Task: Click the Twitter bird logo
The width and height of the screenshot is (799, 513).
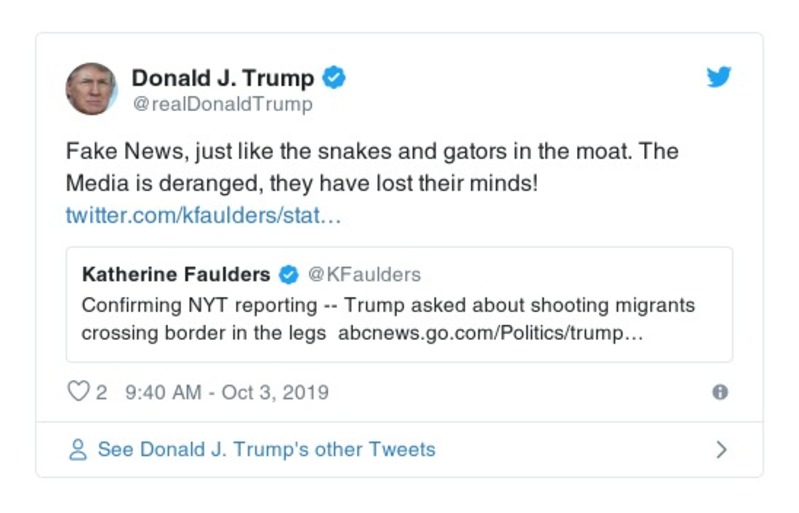Action: pos(719,77)
